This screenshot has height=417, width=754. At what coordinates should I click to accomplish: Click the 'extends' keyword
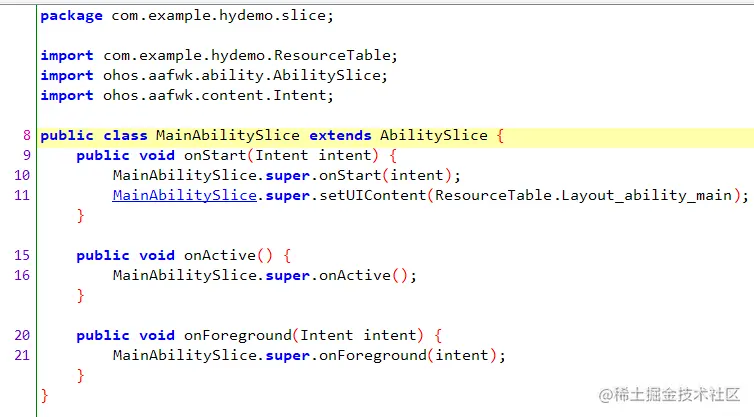click(x=340, y=136)
